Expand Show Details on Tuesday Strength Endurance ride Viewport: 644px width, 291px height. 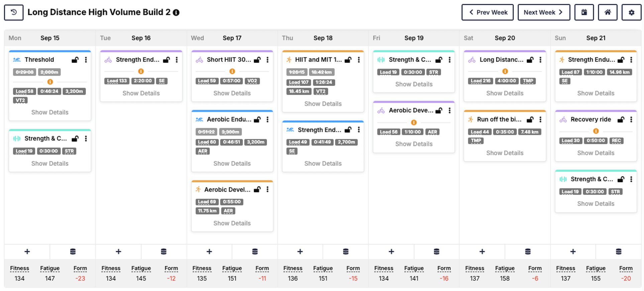[141, 93]
